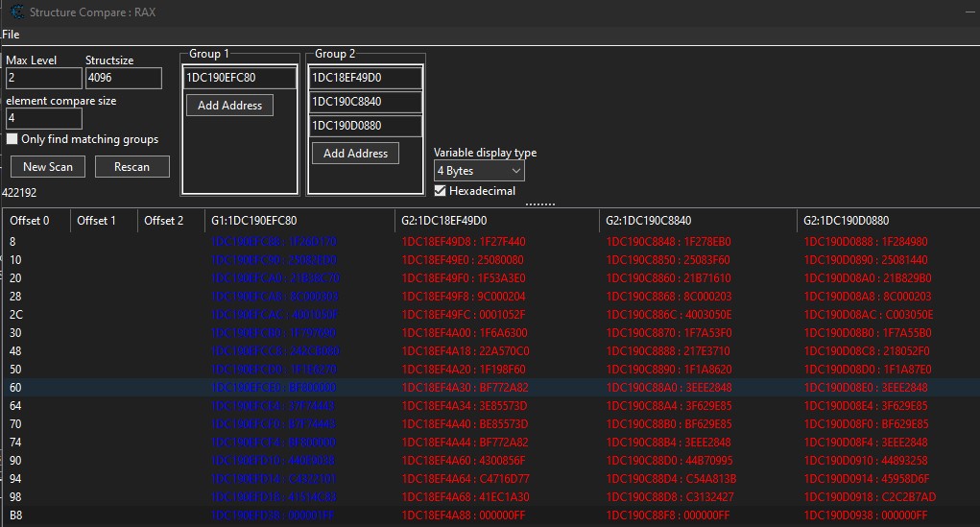
Task: Open the Variable display type dropdown
Action: [x=479, y=171]
